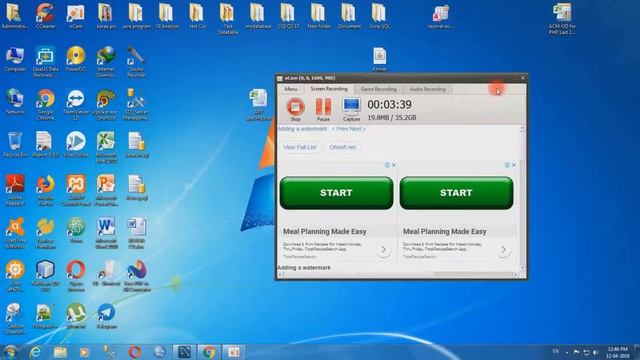Open Windows Explorer from the taskbar
Viewport: 640px width, 360px height.
(x=60, y=352)
